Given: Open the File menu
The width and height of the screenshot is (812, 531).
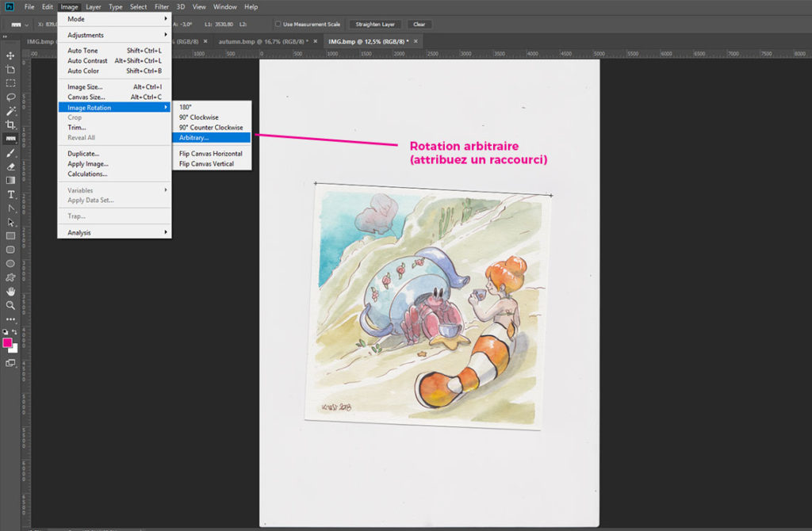Looking at the screenshot, I should [x=29, y=6].
